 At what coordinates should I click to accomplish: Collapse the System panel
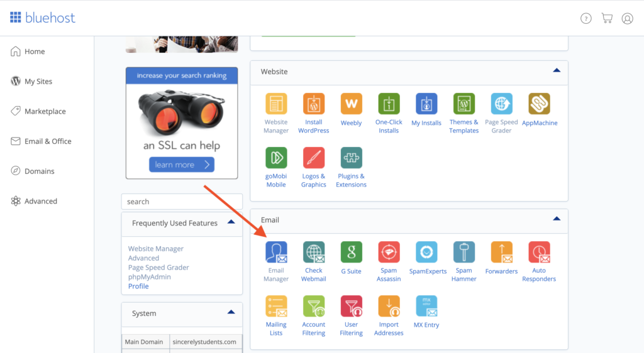[x=231, y=312]
